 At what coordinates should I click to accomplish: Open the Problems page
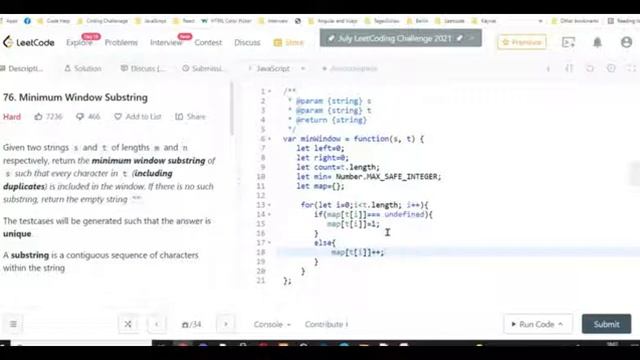(121, 42)
